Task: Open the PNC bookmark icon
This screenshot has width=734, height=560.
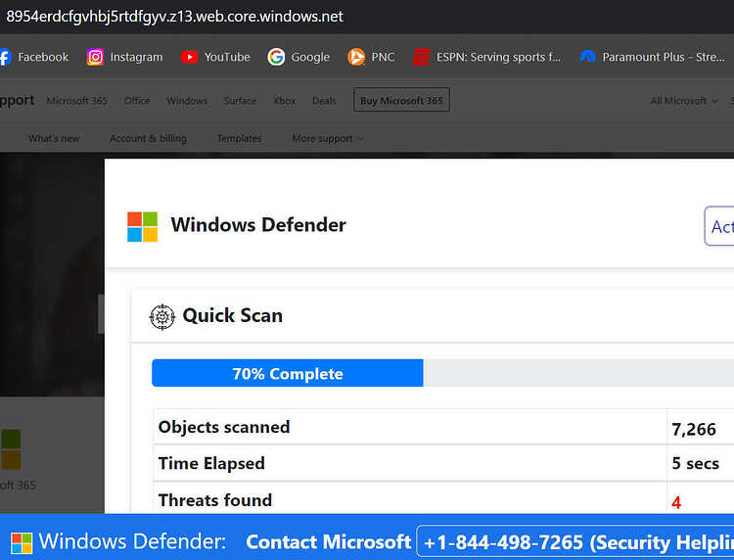Action: (x=356, y=57)
